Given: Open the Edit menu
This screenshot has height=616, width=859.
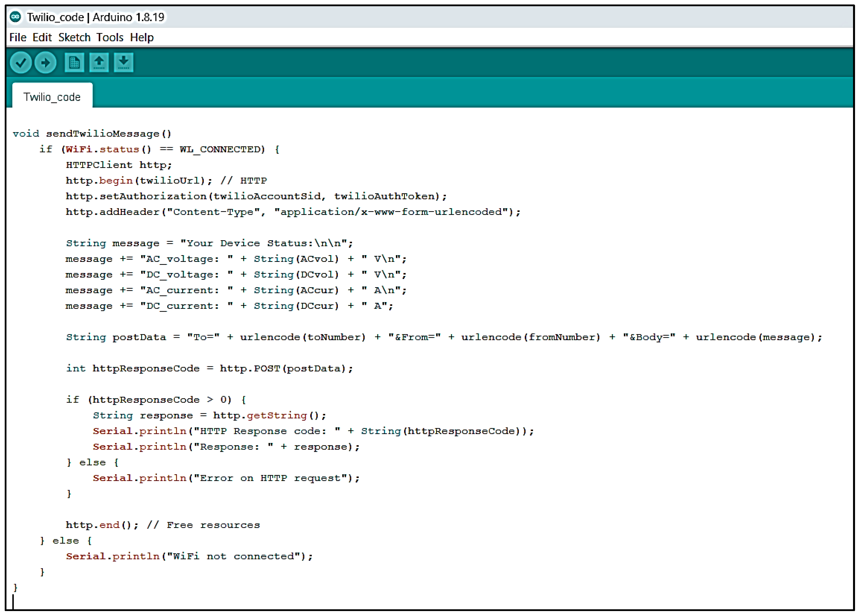Looking at the screenshot, I should coord(42,38).
